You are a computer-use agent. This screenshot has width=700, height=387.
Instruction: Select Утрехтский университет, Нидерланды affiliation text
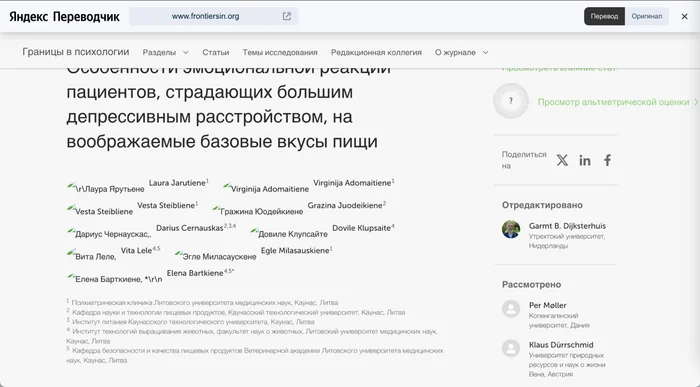click(x=567, y=241)
